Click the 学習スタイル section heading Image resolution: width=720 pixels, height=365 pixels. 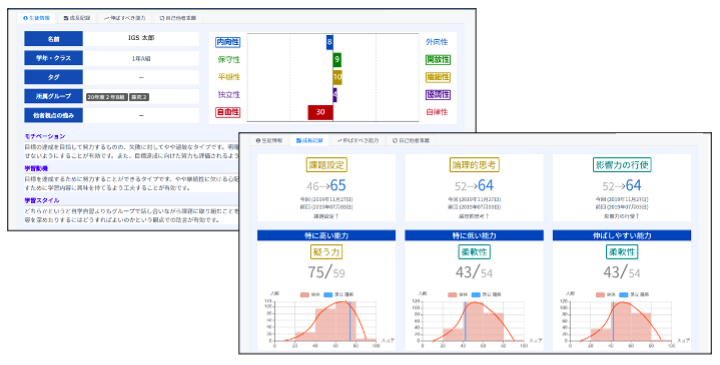point(41,201)
